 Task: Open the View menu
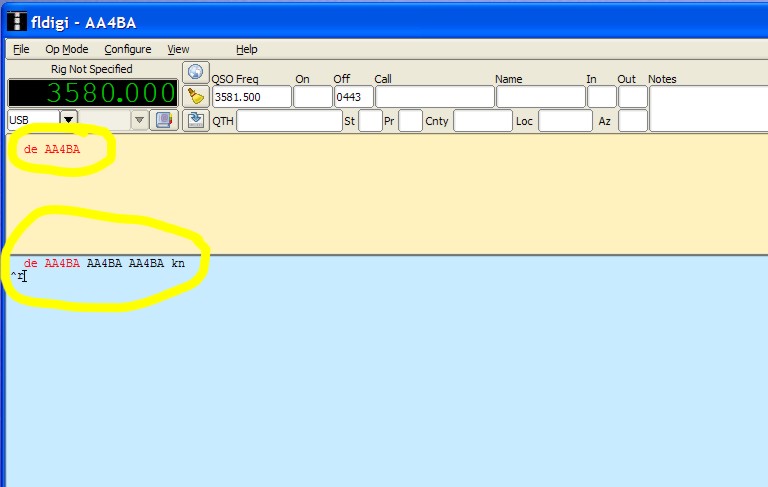click(178, 49)
